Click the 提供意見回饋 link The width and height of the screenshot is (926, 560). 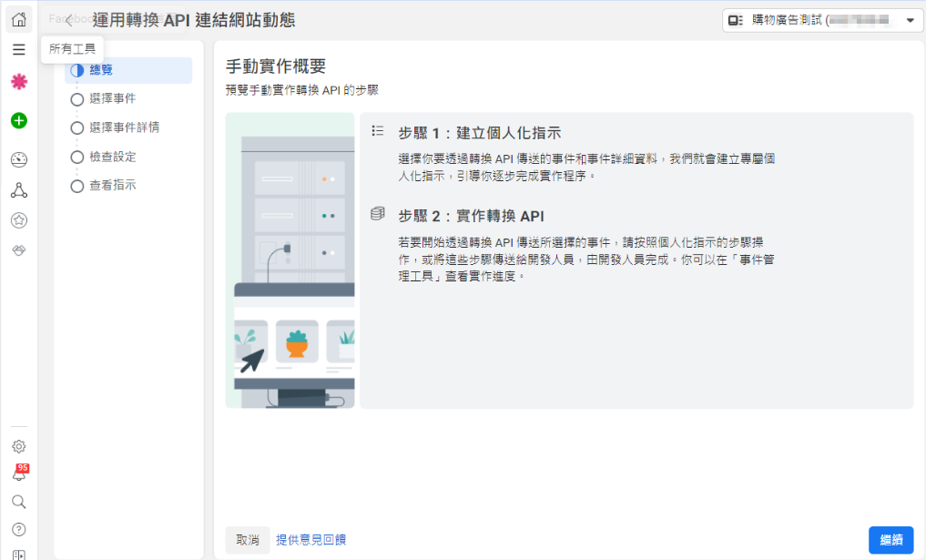(310, 540)
